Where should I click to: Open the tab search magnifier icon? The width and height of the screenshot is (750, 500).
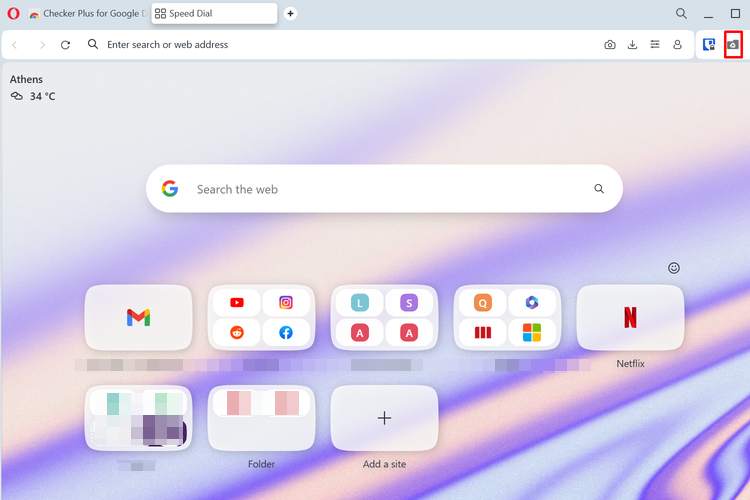(681, 13)
